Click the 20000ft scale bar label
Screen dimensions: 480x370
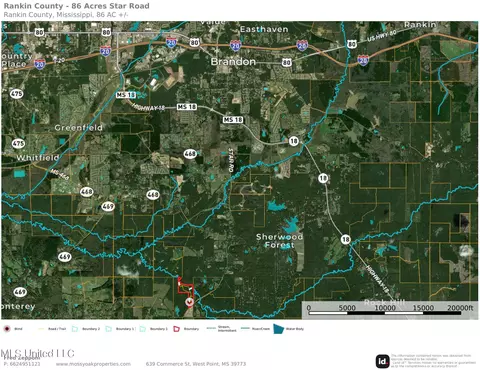pos(460,308)
